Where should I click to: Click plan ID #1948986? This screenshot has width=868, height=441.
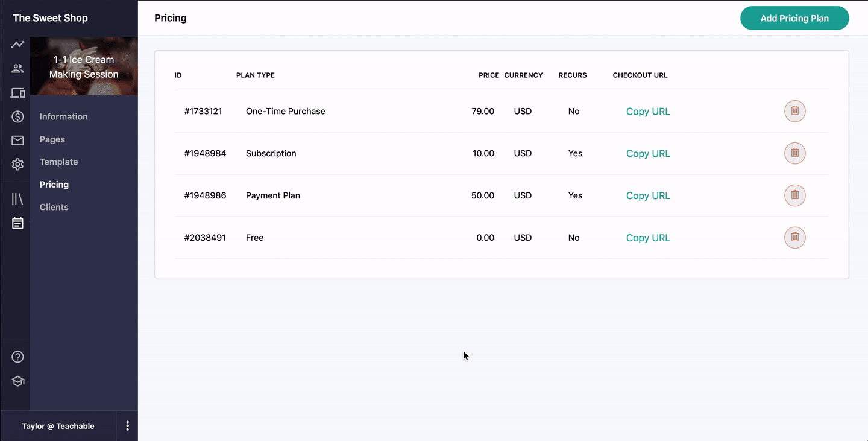(x=205, y=195)
